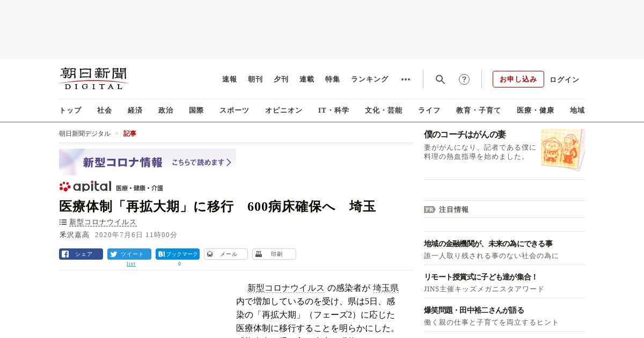Go to 医療・健康 section tab
The height and width of the screenshot is (338, 644).
pyautogui.click(x=536, y=111)
